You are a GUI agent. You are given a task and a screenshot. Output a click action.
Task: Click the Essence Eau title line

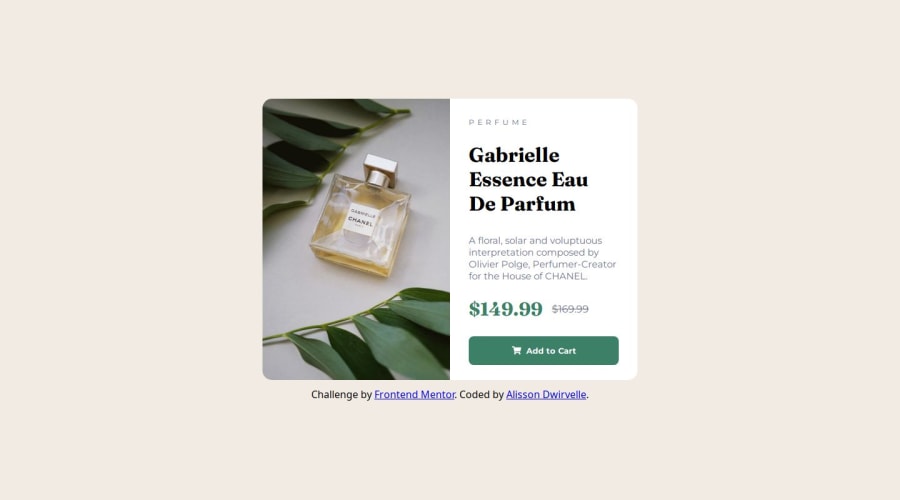[x=528, y=180]
